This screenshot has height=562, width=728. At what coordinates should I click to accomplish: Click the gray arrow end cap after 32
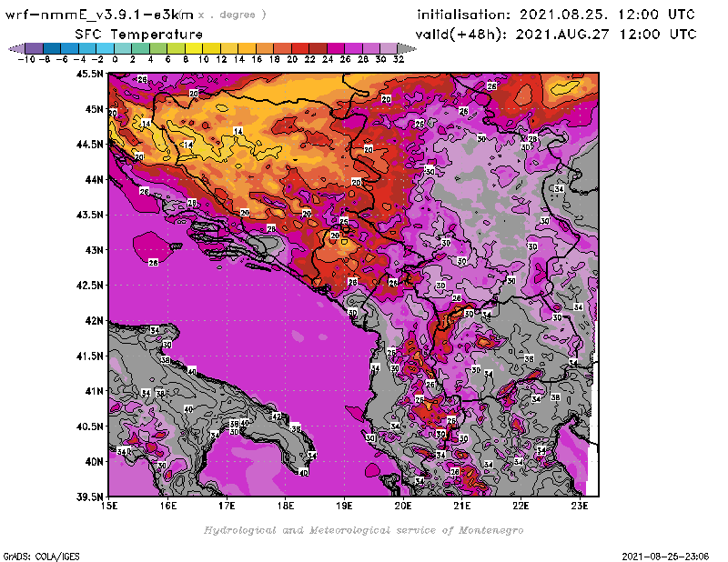407,48
